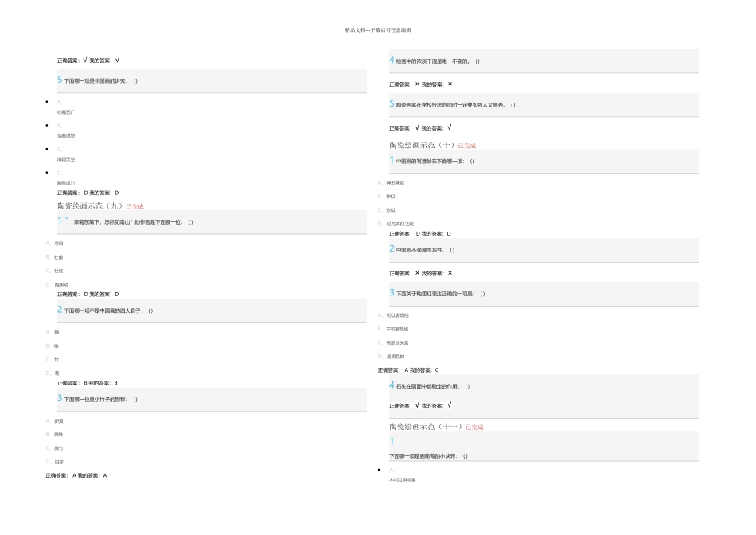Image resolution: width=756 pixels, height=535 pixels.
Task: Open the 陶瓷绘画示范（九） section heading
Action: [90, 206]
